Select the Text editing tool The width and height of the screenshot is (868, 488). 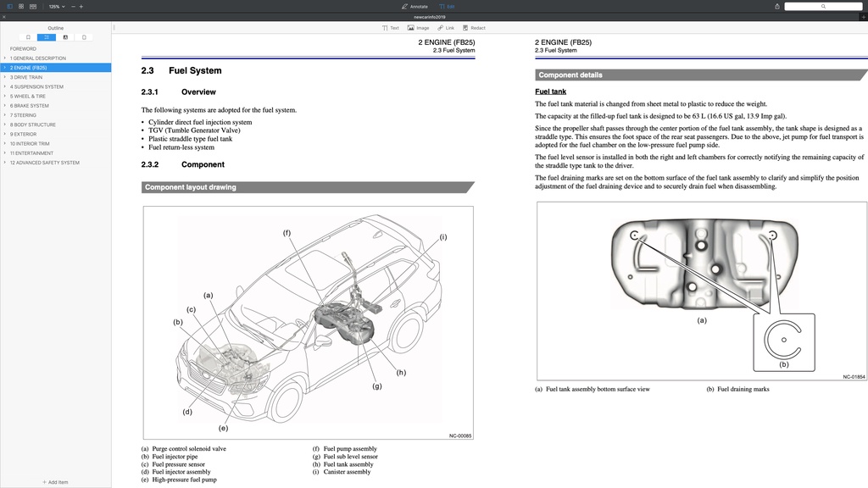[389, 27]
